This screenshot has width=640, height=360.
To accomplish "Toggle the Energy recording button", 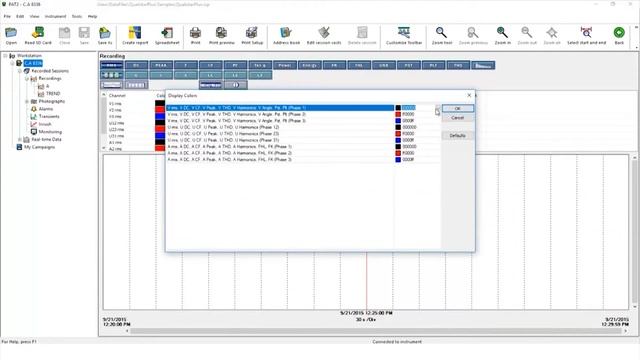I will [309, 65].
